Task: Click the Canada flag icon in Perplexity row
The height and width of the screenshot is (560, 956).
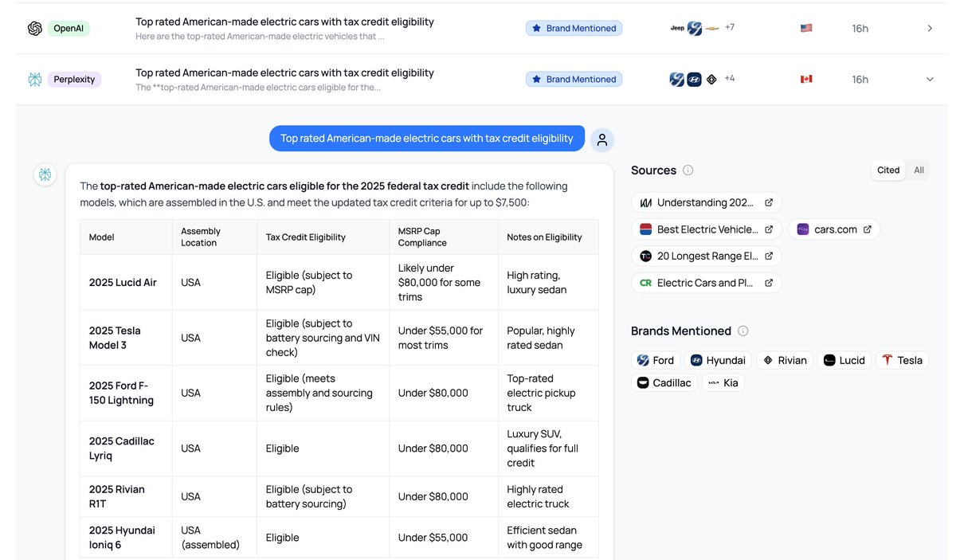Action: (806, 79)
